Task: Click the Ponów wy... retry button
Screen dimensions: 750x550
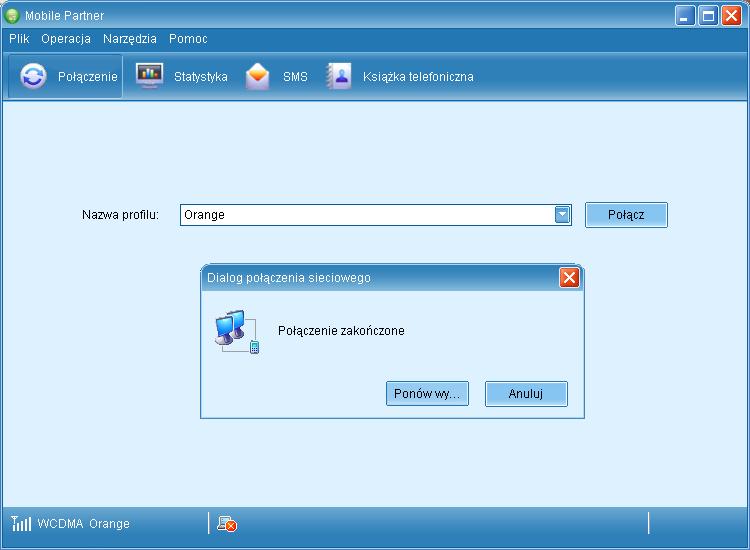Action: (427, 394)
